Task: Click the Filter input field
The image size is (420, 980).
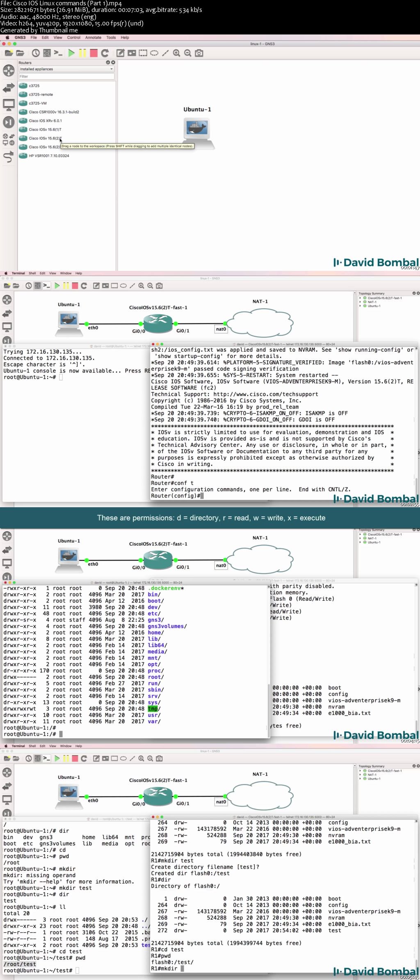Action: point(66,76)
